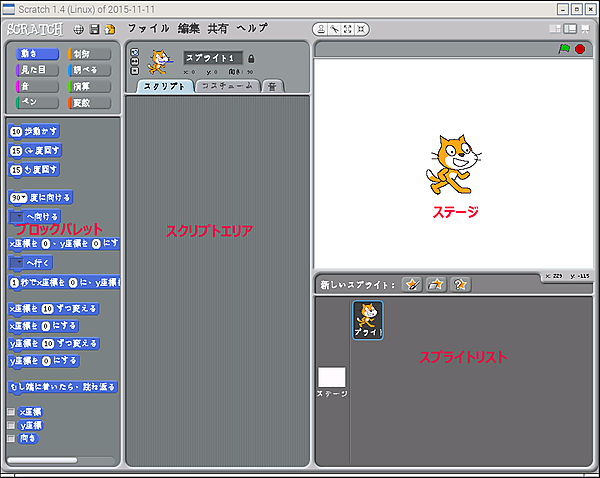Select the cat sprite thumbnail in sprite list
Screen dimensions: 600x478
(x=368, y=320)
